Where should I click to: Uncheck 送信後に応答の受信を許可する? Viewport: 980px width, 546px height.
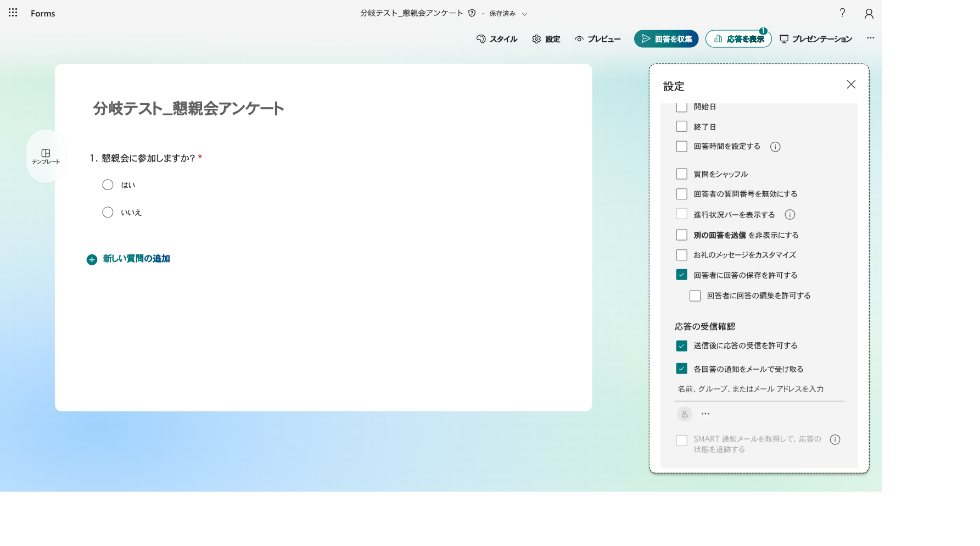click(681, 346)
